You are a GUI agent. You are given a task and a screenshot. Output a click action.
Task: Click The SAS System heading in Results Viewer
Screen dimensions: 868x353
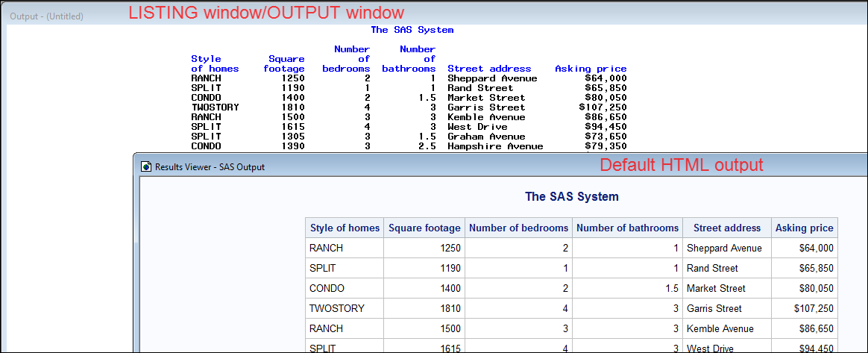[x=571, y=197]
